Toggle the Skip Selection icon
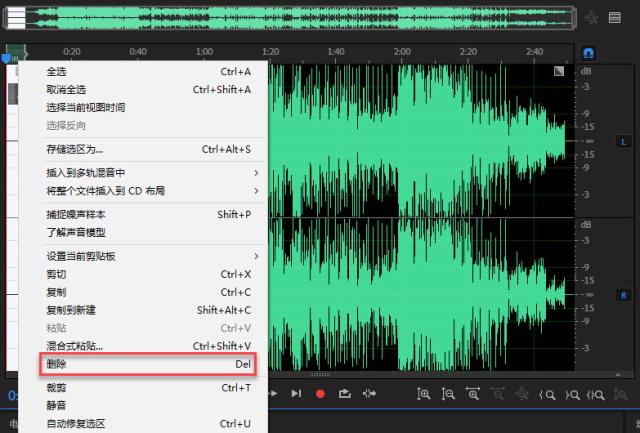Screen dimensions: 640x433 click(369, 394)
